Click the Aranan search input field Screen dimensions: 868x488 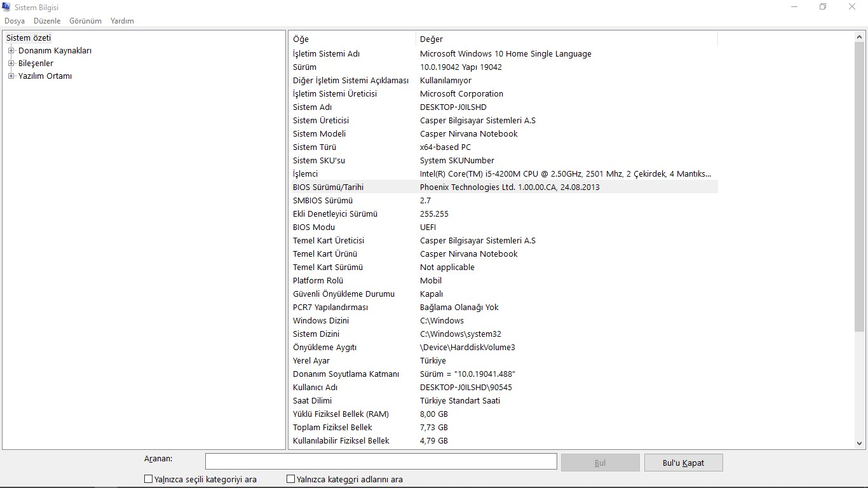pos(381,462)
